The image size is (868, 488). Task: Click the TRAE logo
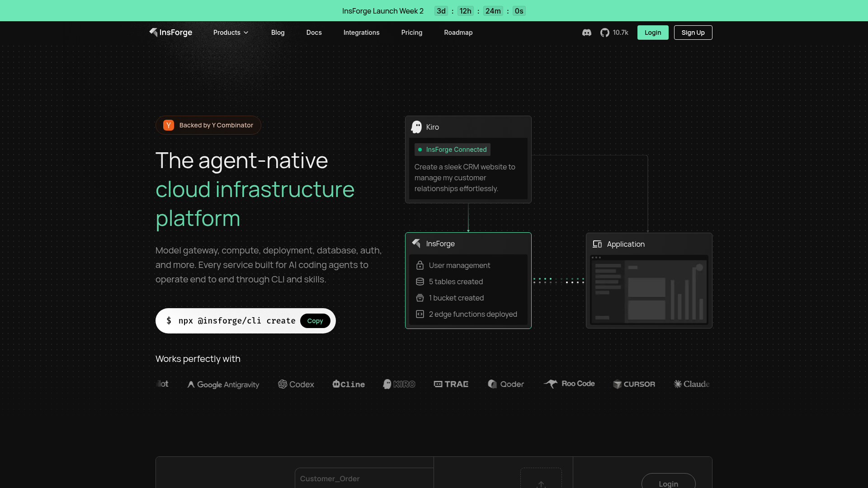click(451, 384)
